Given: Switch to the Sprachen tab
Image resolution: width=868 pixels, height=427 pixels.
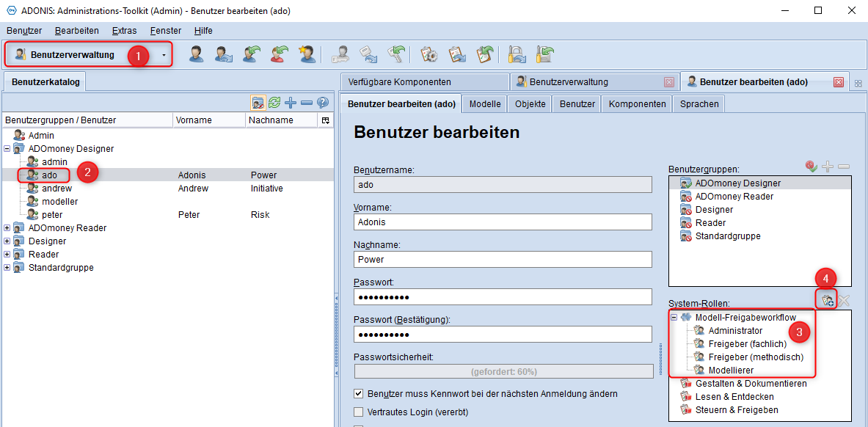Looking at the screenshot, I should click(699, 103).
